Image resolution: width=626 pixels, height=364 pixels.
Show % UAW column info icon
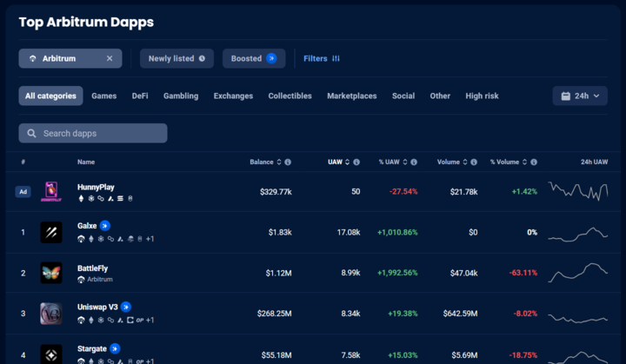point(414,162)
